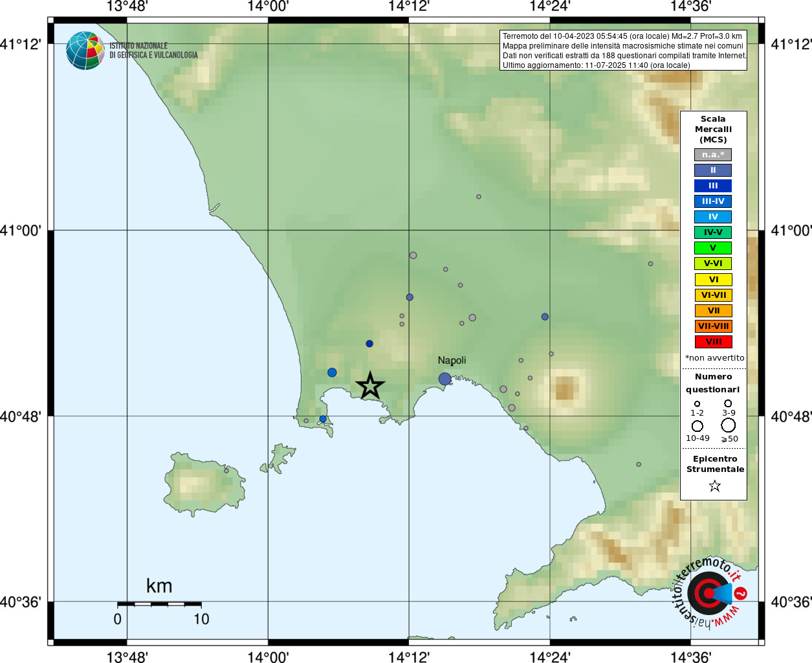
Task: Select the VI yellow legend swatch
Action: click(x=713, y=280)
